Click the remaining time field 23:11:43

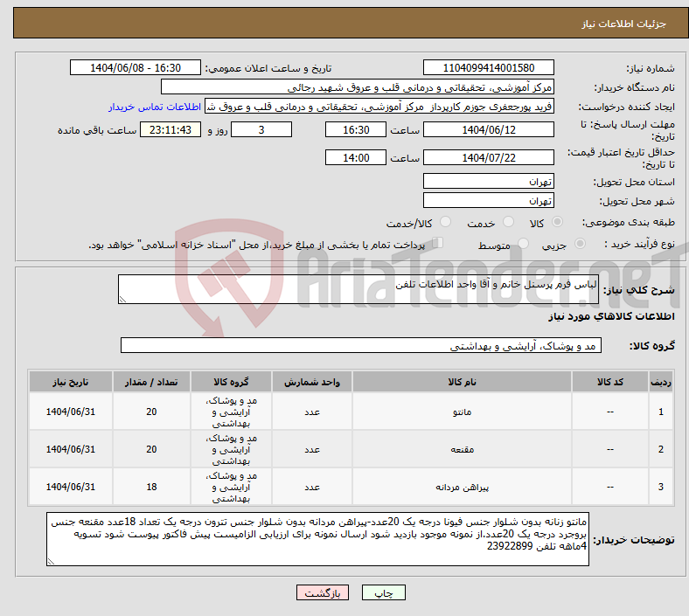(x=171, y=129)
